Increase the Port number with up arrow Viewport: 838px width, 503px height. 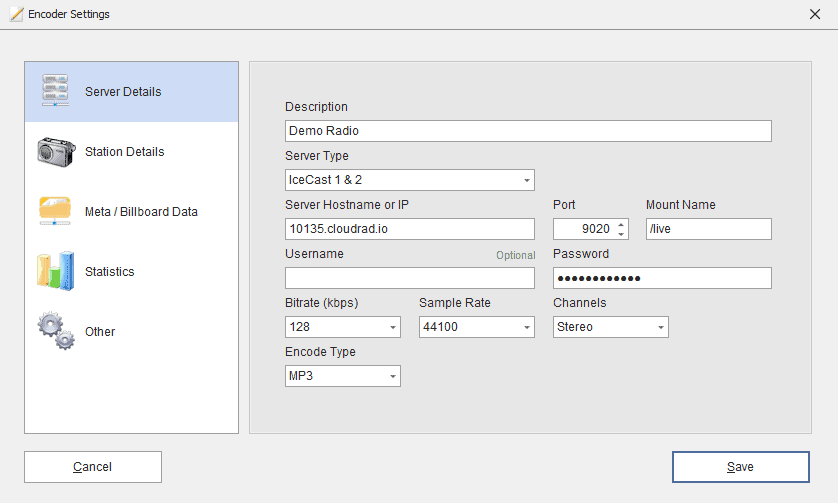pos(621,224)
